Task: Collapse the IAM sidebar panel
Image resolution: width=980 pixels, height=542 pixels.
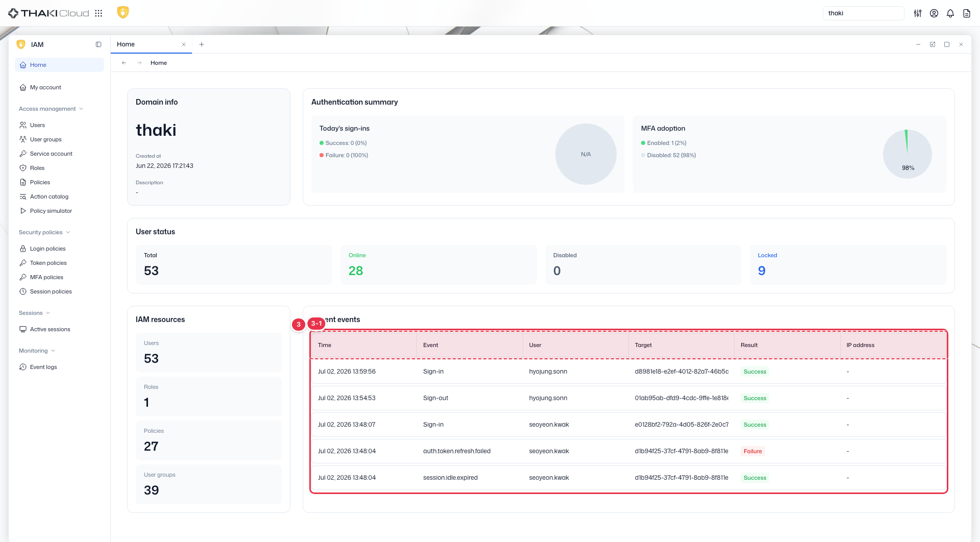Action: pyautogui.click(x=99, y=44)
